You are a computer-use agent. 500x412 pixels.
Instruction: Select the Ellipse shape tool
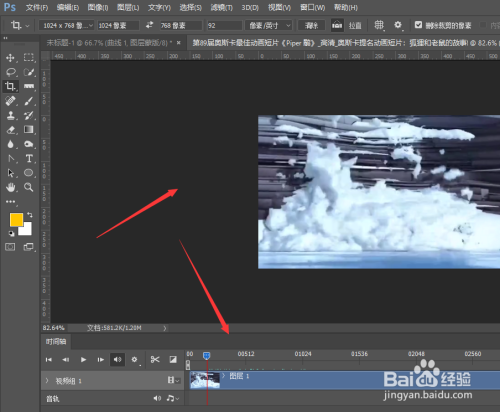click(x=29, y=173)
